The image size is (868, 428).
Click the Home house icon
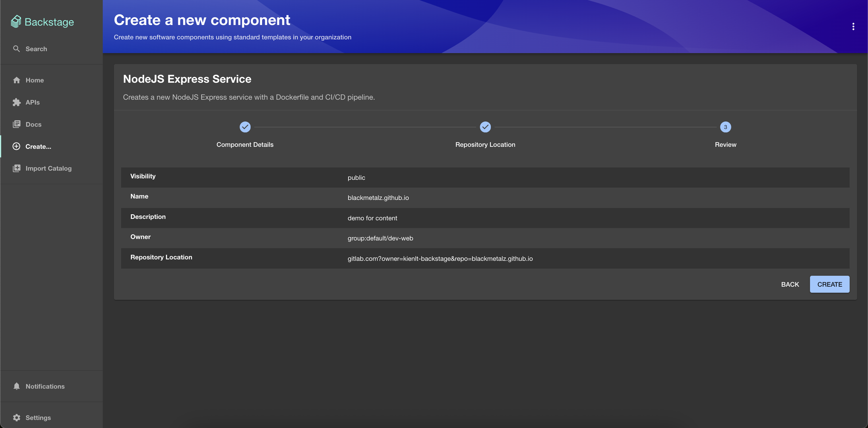(x=17, y=80)
